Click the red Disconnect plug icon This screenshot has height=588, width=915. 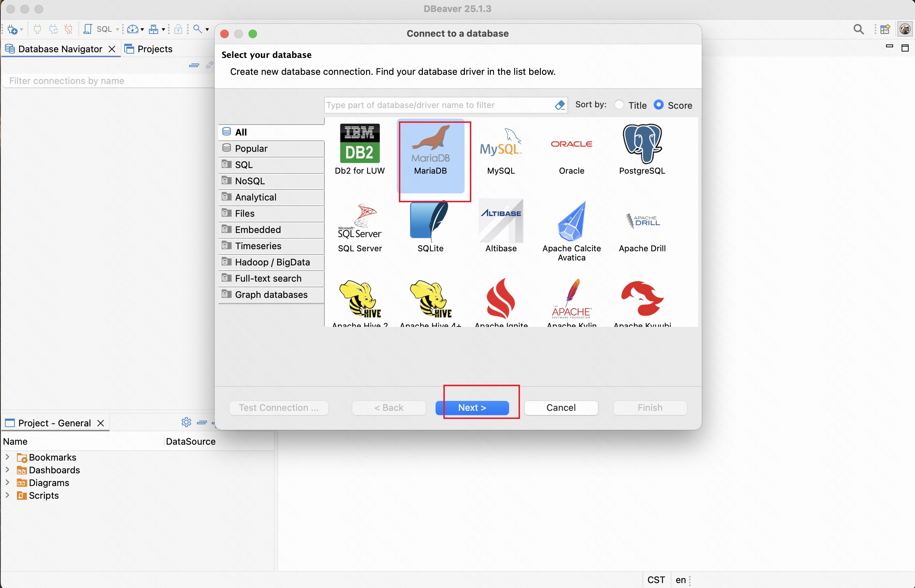pyautogui.click(x=69, y=29)
